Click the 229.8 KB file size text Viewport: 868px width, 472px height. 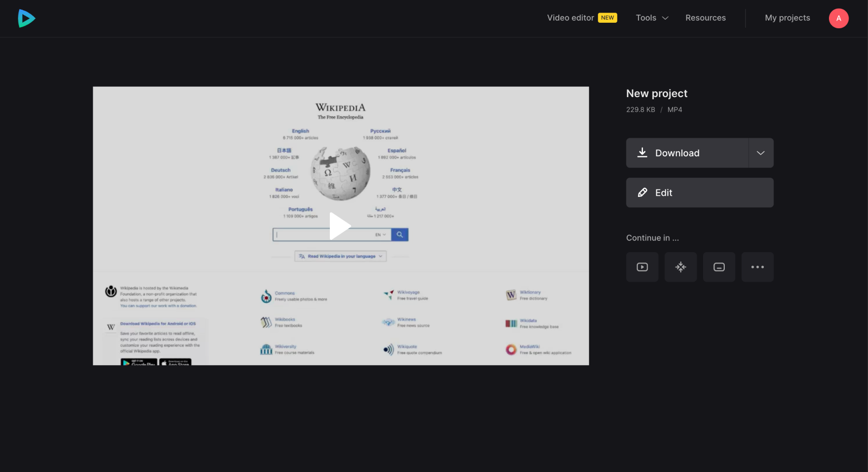tap(641, 110)
